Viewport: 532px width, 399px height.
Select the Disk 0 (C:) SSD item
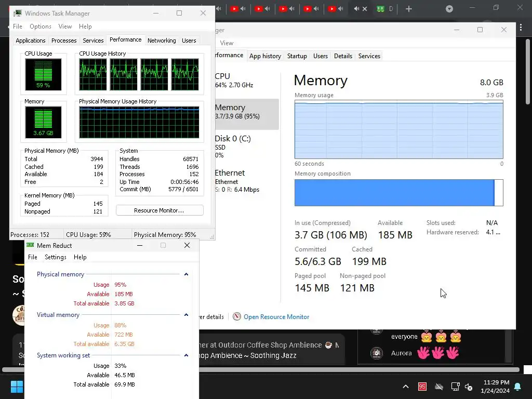246,147
